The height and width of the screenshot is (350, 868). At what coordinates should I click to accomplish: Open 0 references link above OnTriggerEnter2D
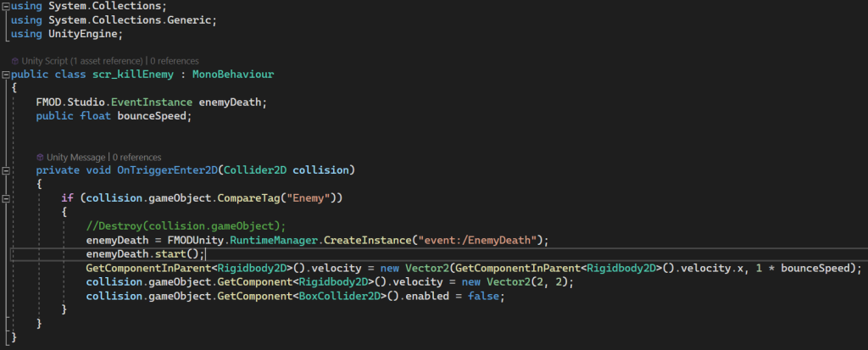click(136, 157)
